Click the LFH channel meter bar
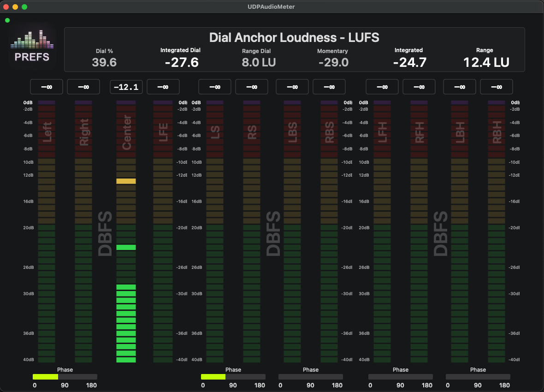Image resolution: width=544 pixels, height=392 pixels. (x=382, y=231)
